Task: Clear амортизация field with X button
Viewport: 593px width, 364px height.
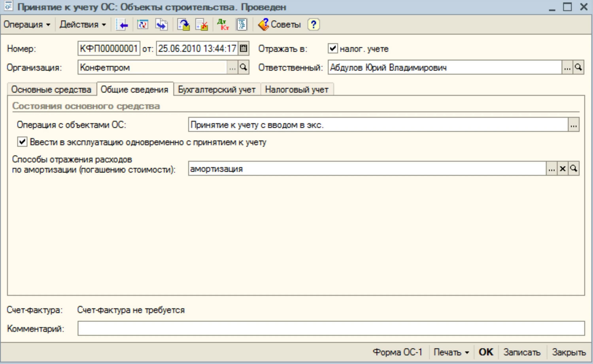Action: tap(563, 168)
